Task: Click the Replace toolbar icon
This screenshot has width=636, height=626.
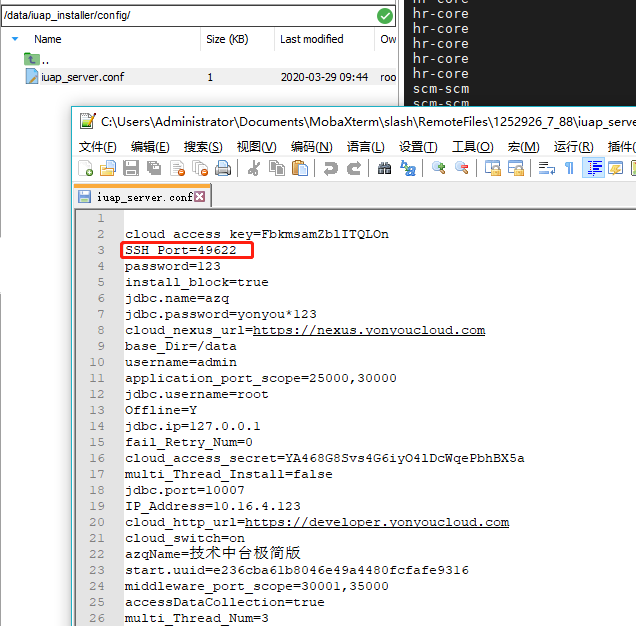Action: pyautogui.click(x=408, y=168)
